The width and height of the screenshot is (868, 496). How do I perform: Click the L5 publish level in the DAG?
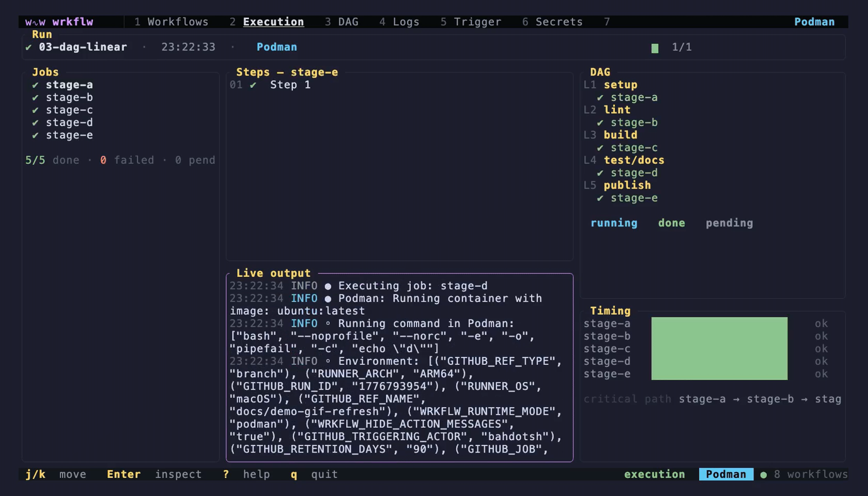[617, 185]
